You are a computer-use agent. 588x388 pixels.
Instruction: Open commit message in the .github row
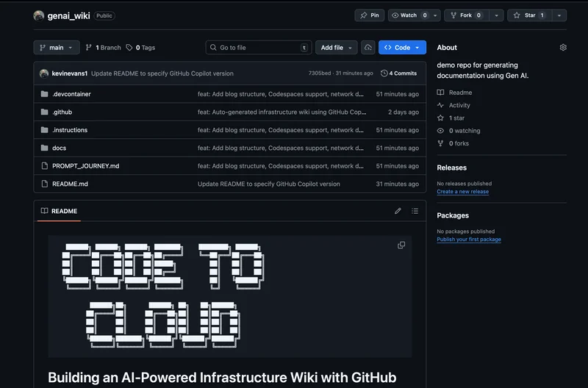pyautogui.click(x=282, y=112)
